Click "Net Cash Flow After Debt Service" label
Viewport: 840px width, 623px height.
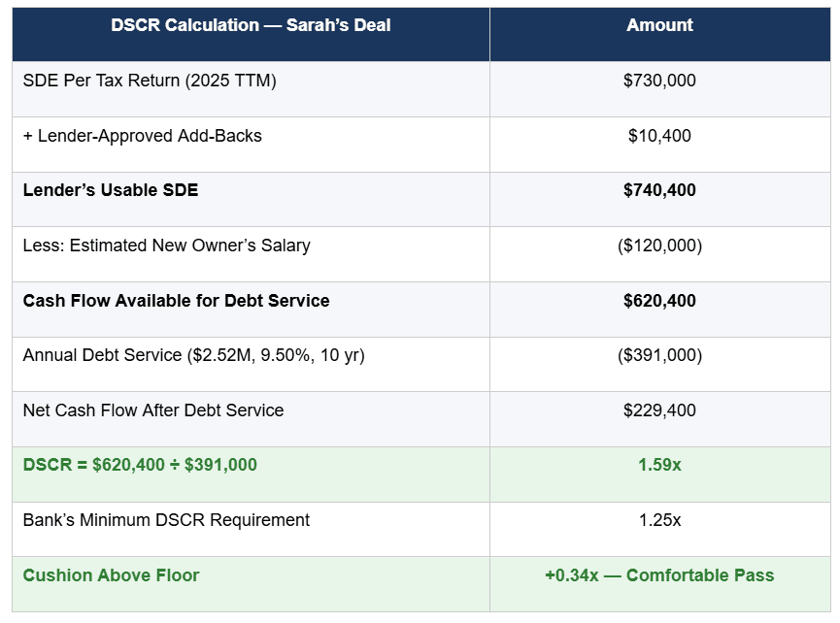tap(153, 410)
